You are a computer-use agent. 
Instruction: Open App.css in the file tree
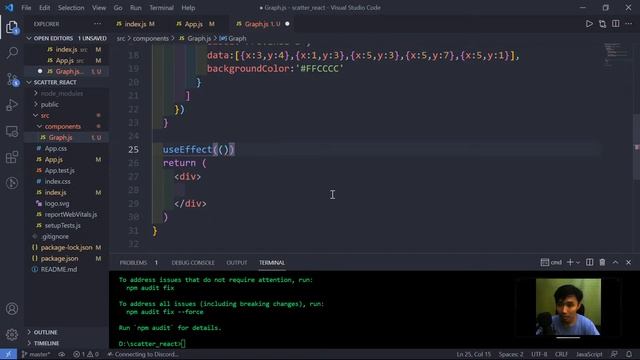pyautogui.click(x=56, y=149)
